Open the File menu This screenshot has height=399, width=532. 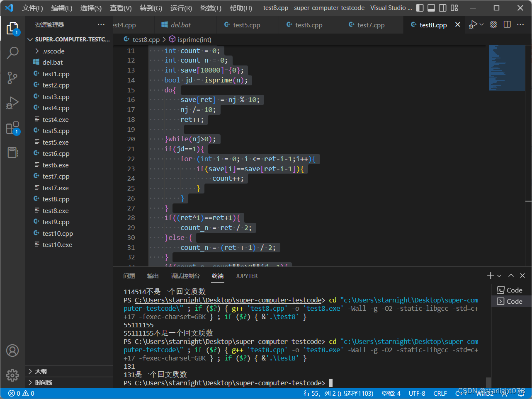32,8
